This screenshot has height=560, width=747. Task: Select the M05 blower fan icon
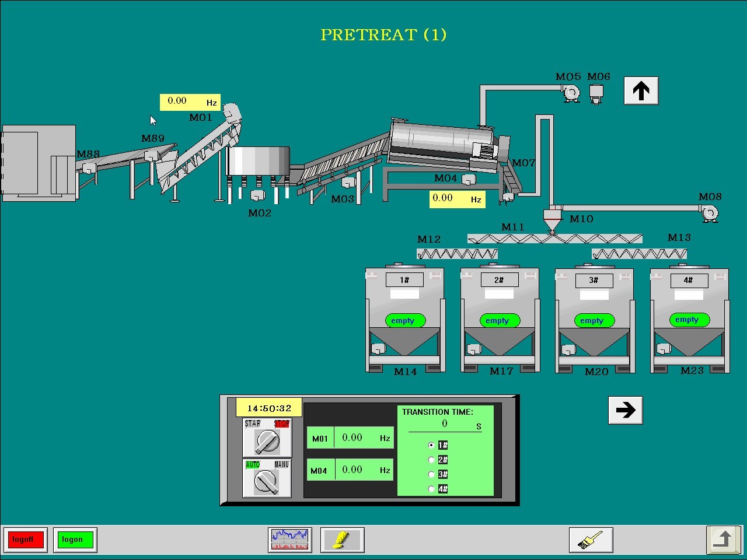click(x=571, y=93)
